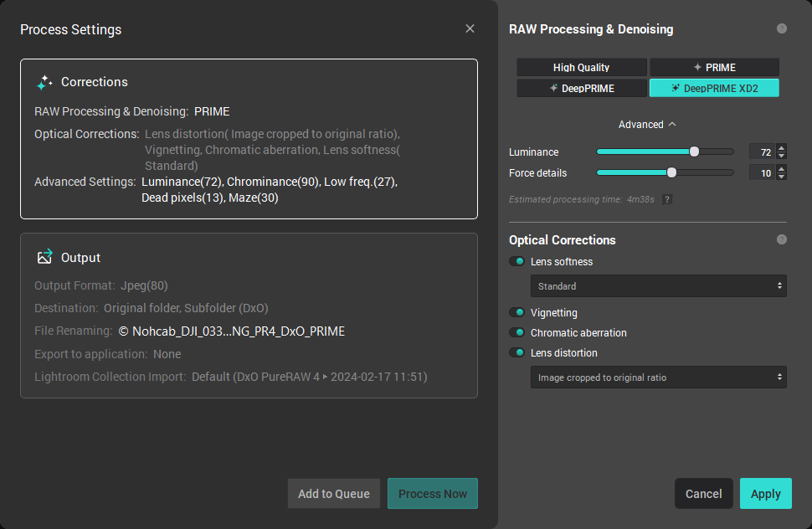Click the Corrections sparkle icon
This screenshot has height=529, width=812.
click(43, 82)
